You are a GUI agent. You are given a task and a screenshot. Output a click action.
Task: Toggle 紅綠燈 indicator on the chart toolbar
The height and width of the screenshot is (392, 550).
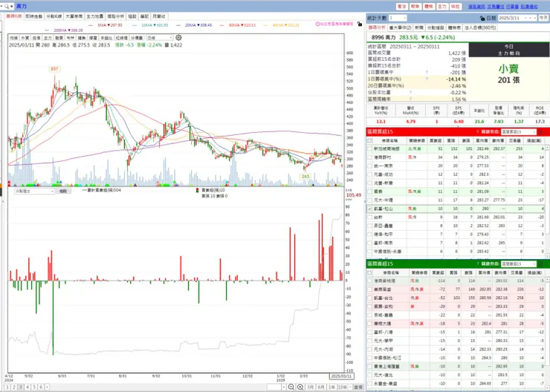pyautogui.click(x=122, y=38)
